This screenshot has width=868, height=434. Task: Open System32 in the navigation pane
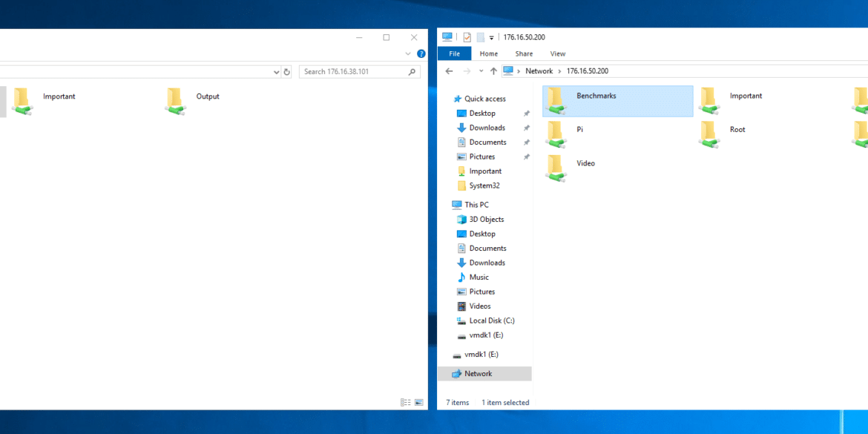click(484, 185)
